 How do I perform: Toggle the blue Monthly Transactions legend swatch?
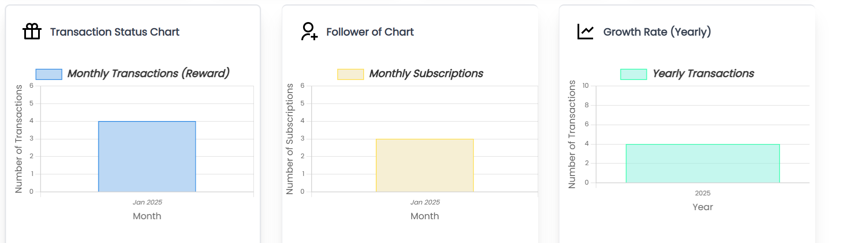pyautogui.click(x=49, y=74)
